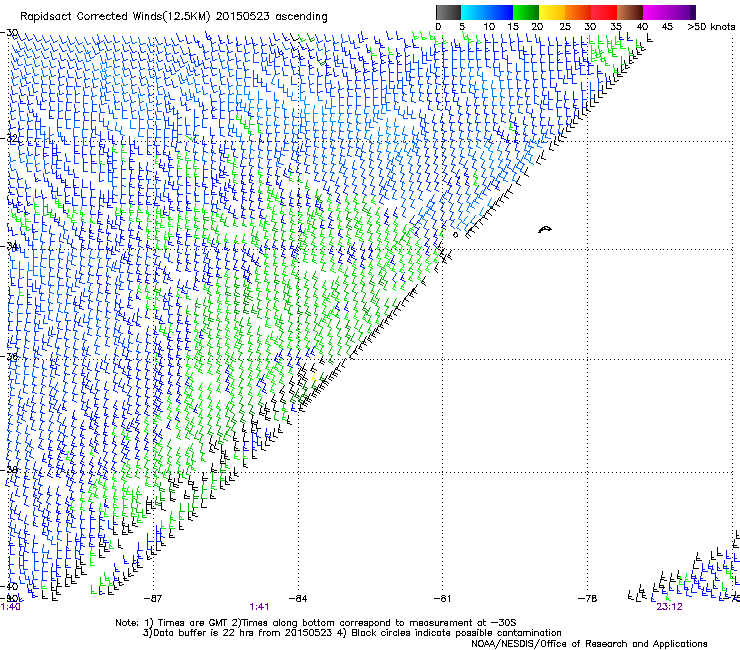Click the date "20150523 ascending" in the title
The height and width of the screenshot is (650, 740).
click(x=271, y=17)
